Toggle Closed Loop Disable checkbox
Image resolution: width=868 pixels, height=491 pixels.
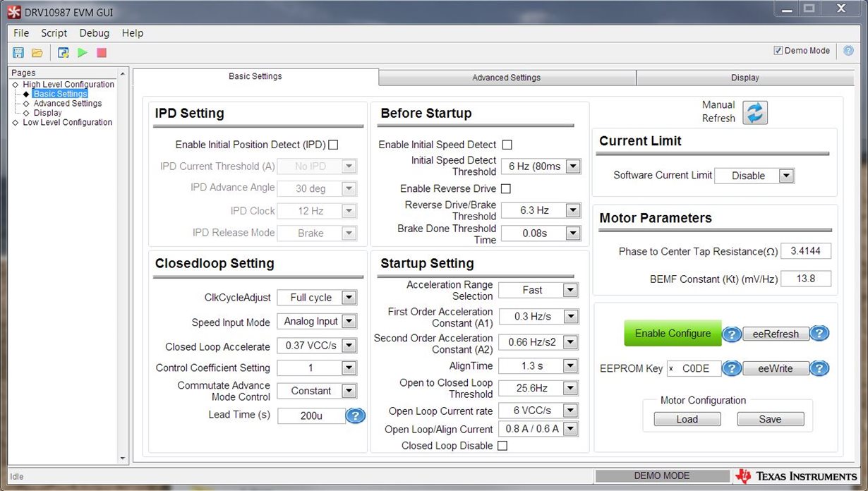point(502,445)
